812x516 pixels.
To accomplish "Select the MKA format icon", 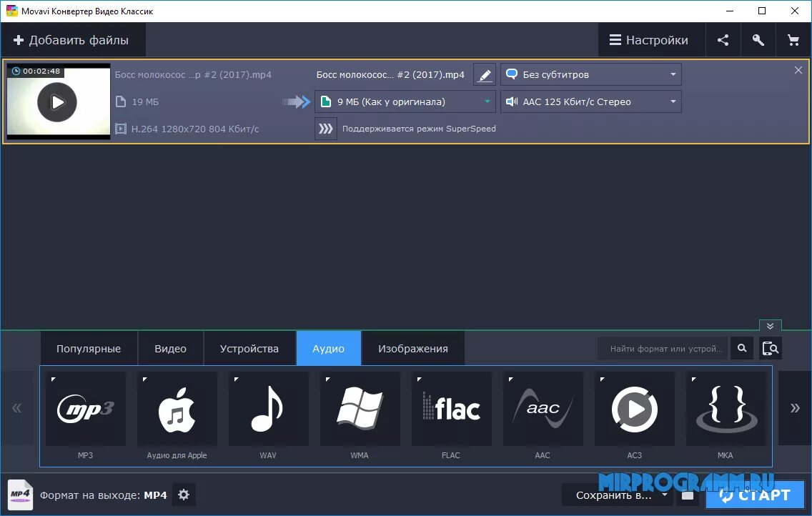I will pyautogui.click(x=726, y=408).
